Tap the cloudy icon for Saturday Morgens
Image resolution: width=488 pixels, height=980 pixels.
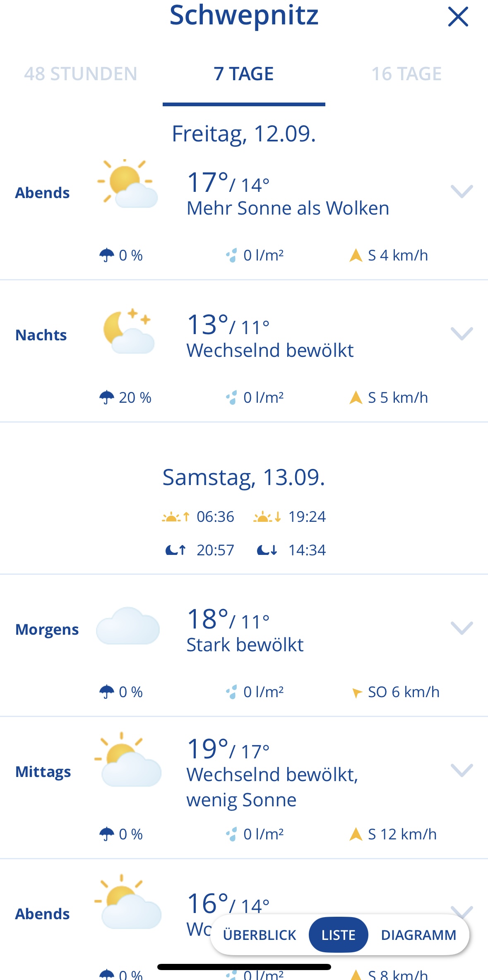(128, 626)
